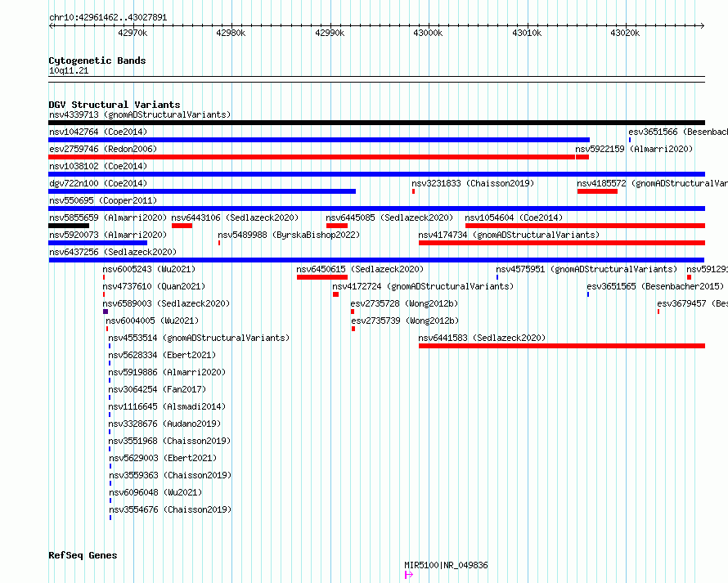Image resolution: width=728 pixels, height=583 pixels.
Task: Click the MIR5100 gene arrow glyph
Action: pos(408,575)
